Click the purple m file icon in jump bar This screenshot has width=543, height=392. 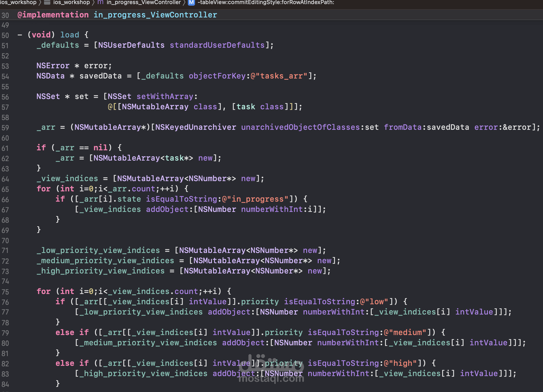coord(101,3)
